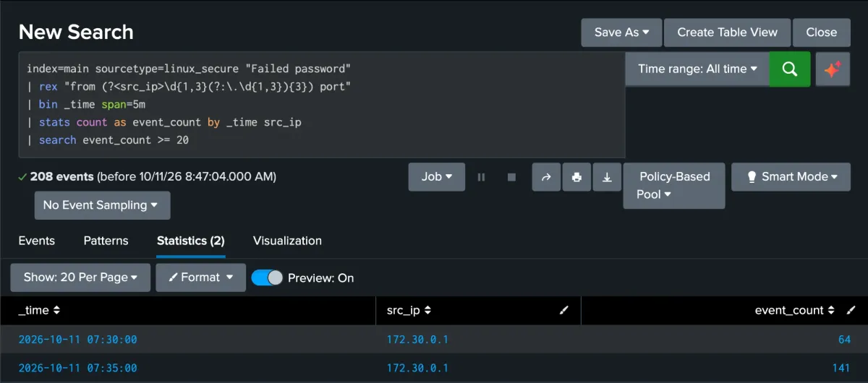868x383 pixels.
Task: Sort by src_ip column arrows
Action: [427, 311]
